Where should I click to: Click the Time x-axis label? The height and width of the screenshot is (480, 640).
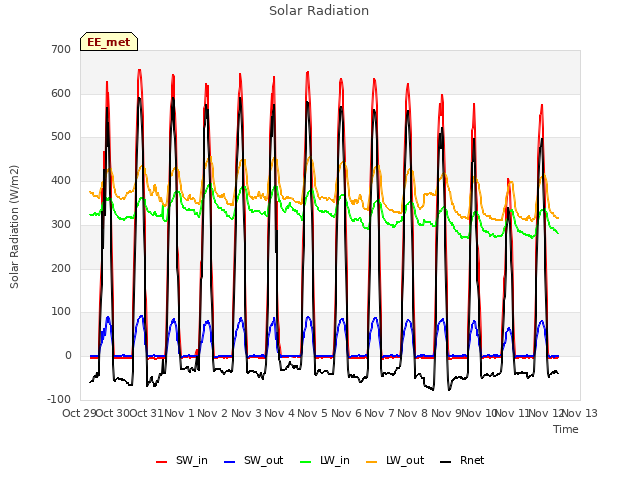pos(566,429)
